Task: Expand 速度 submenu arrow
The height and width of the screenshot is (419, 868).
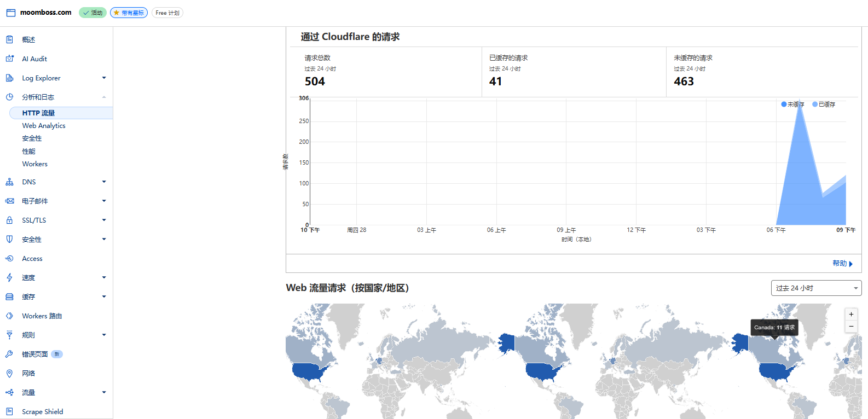Action: tap(104, 277)
